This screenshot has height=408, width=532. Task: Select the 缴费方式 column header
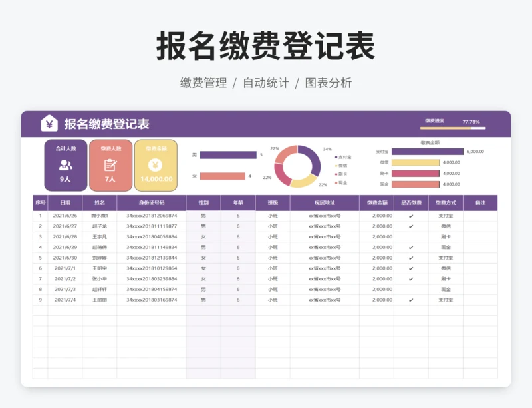[446, 202]
